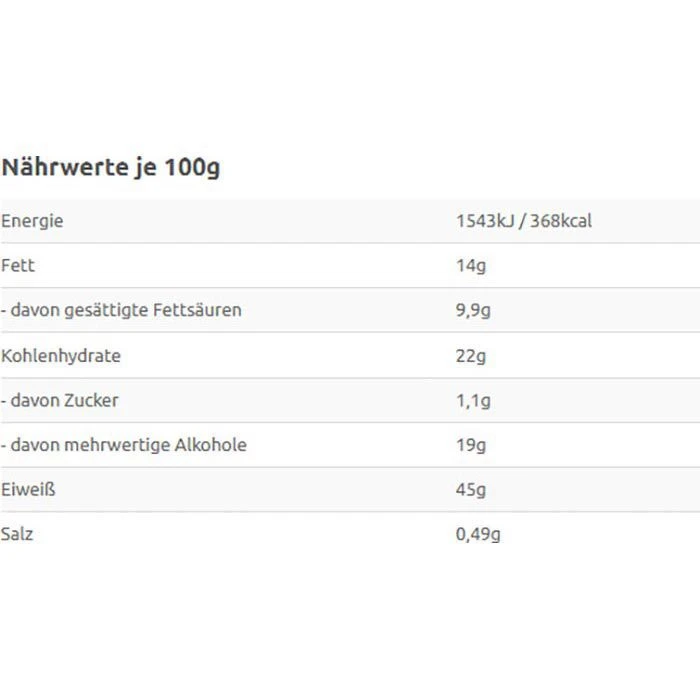Select the 'Energie' row label
The height and width of the screenshot is (700, 700).
pos(32,221)
